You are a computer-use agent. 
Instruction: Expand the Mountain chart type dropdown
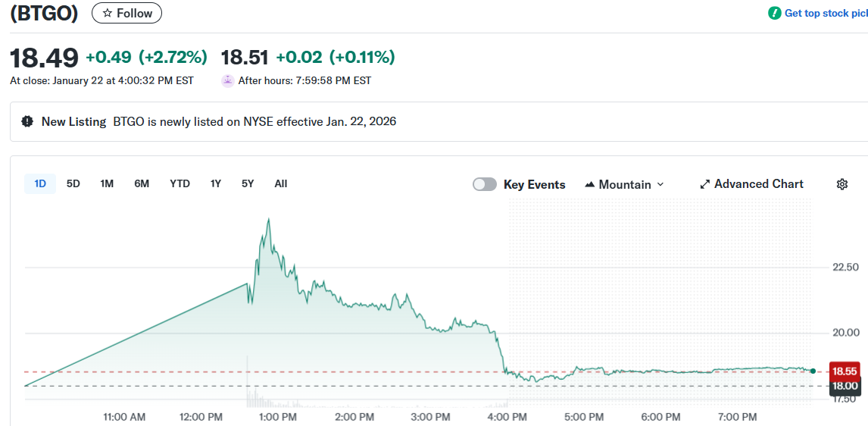click(660, 184)
